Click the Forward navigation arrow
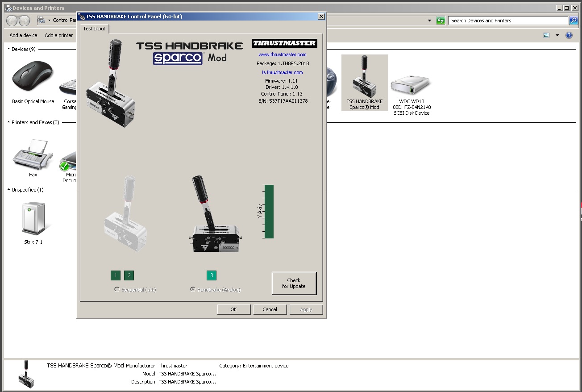The image size is (582, 392). 25,21
